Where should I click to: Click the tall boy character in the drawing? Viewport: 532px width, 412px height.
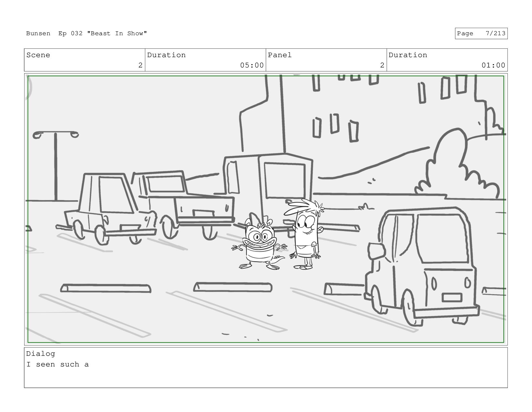pyautogui.click(x=304, y=234)
